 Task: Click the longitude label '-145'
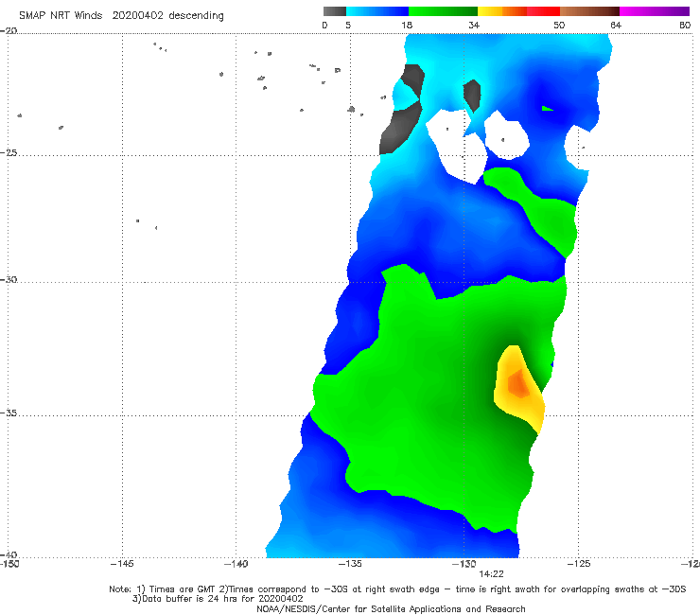pos(122,564)
